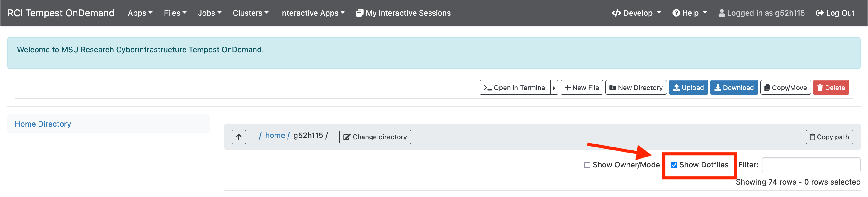Click Log Out in the navbar

click(x=835, y=13)
